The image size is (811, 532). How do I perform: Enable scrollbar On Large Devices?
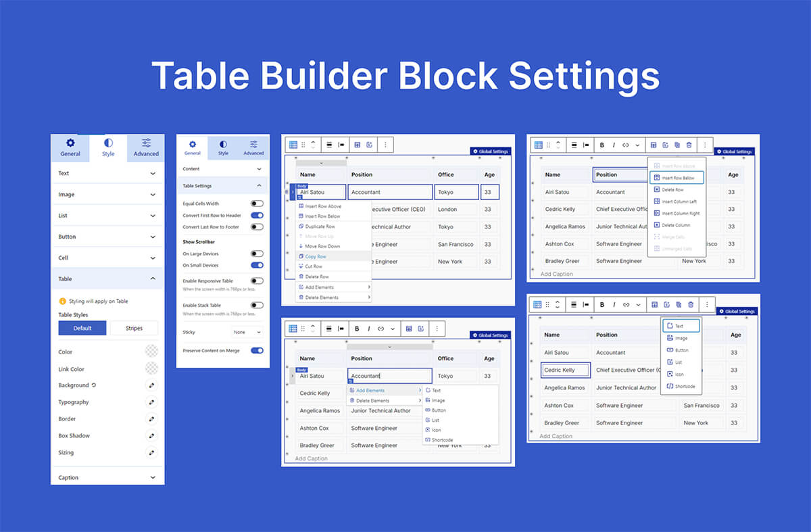click(257, 253)
